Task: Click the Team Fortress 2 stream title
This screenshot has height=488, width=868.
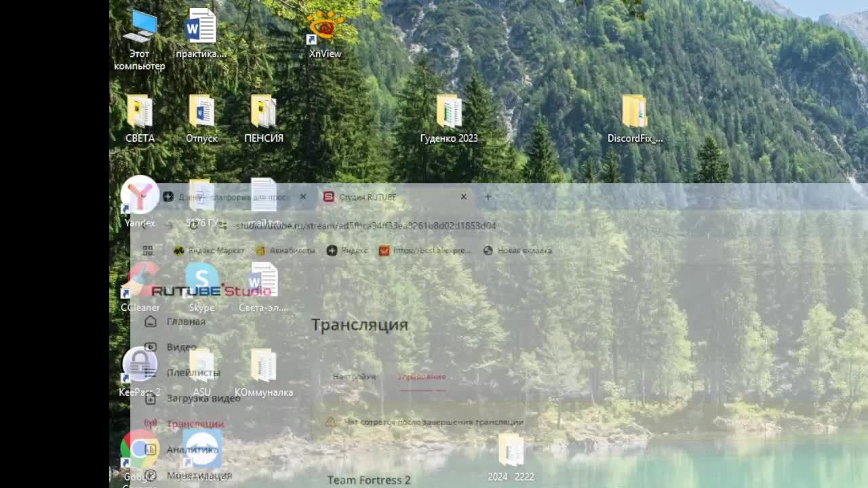Action: point(369,480)
